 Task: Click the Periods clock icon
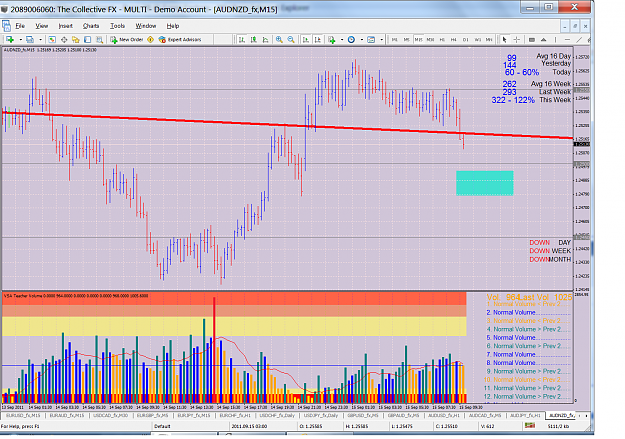pyautogui.click(x=351, y=39)
